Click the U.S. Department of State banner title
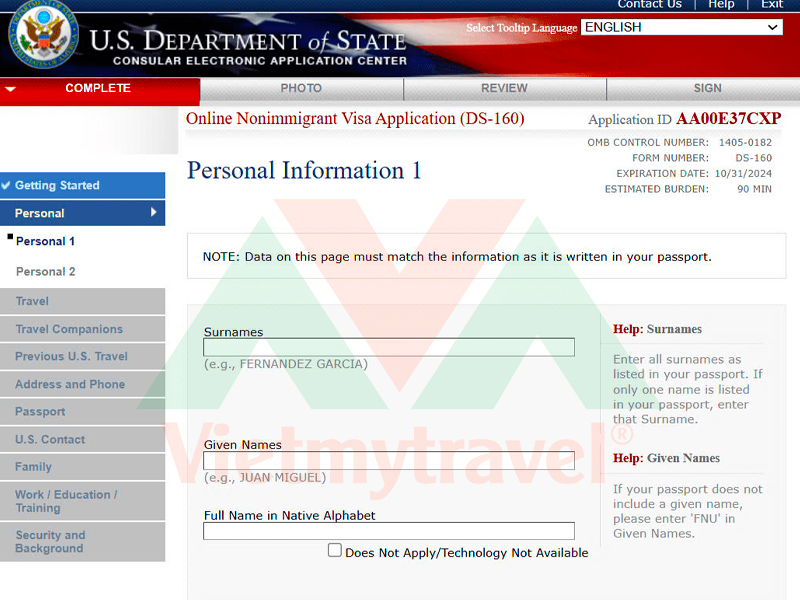The image size is (800, 600). point(248,41)
